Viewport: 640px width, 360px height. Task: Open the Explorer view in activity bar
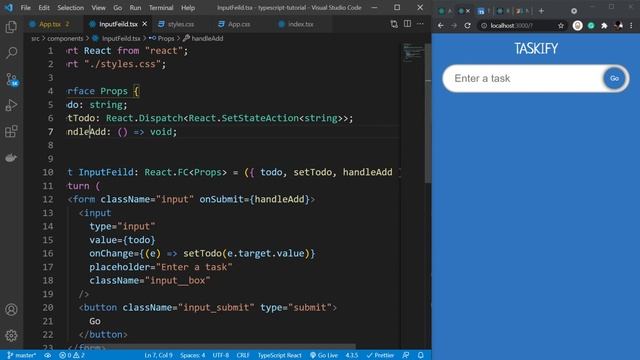pos(11,27)
